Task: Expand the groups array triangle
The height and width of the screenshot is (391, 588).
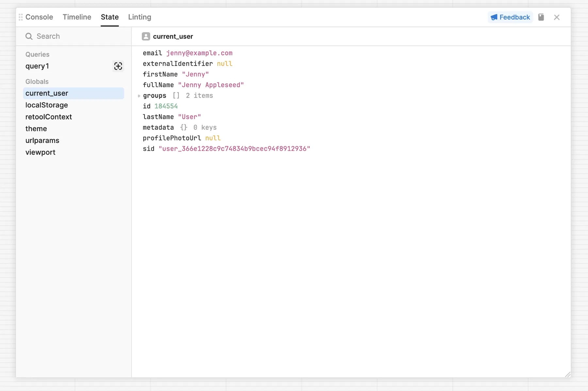Action: (139, 96)
